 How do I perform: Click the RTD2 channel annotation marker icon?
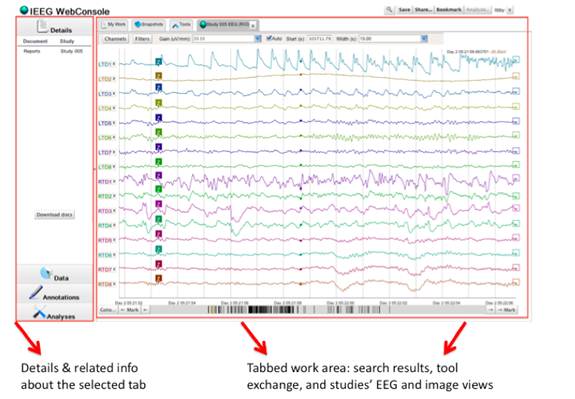[x=158, y=189]
